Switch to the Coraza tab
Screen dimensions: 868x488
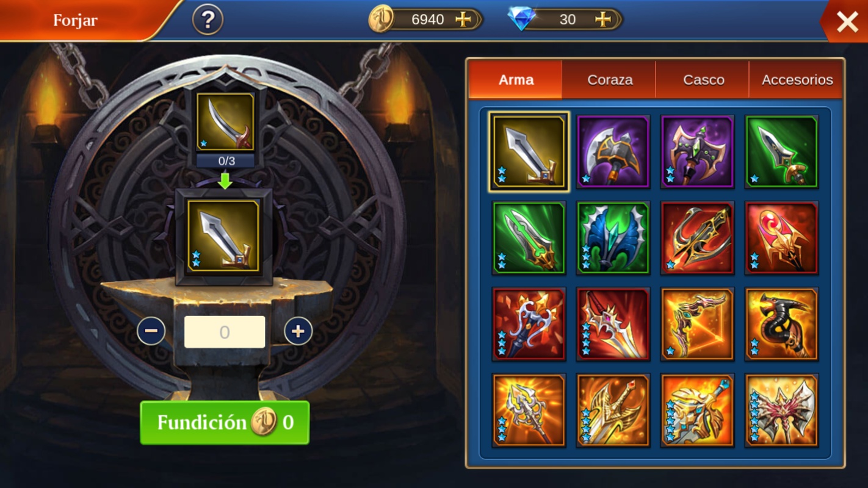[610, 79]
